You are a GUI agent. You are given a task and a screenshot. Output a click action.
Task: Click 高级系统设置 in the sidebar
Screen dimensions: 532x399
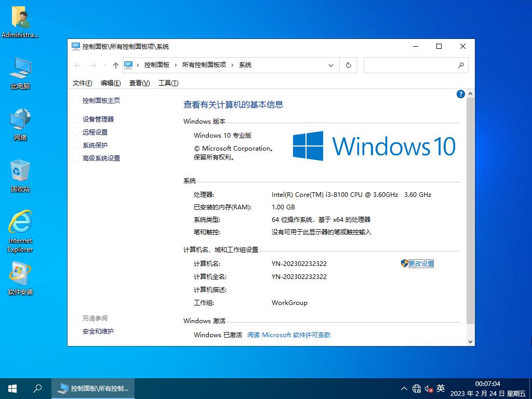point(101,158)
